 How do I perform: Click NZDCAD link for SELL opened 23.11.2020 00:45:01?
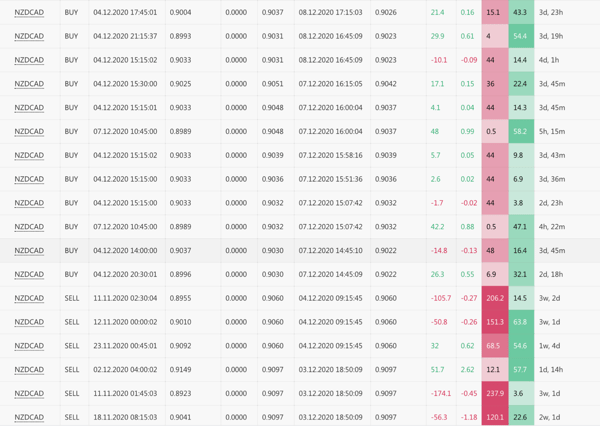click(29, 346)
